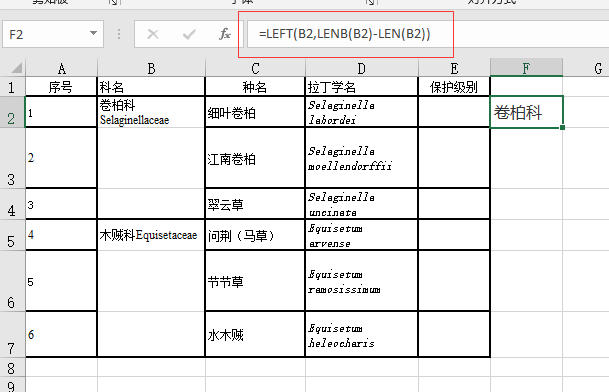Screen dimensions: 609x392
Task: Select cell containing 细叶卷柏
Action: tap(255, 112)
